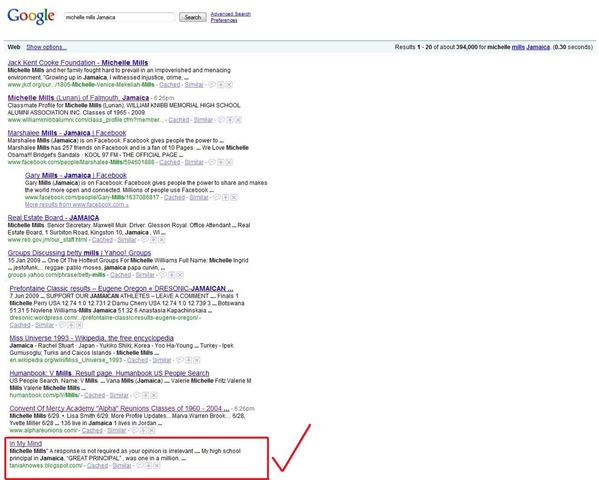View Similar pages for Humanbook result

click(x=119, y=396)
